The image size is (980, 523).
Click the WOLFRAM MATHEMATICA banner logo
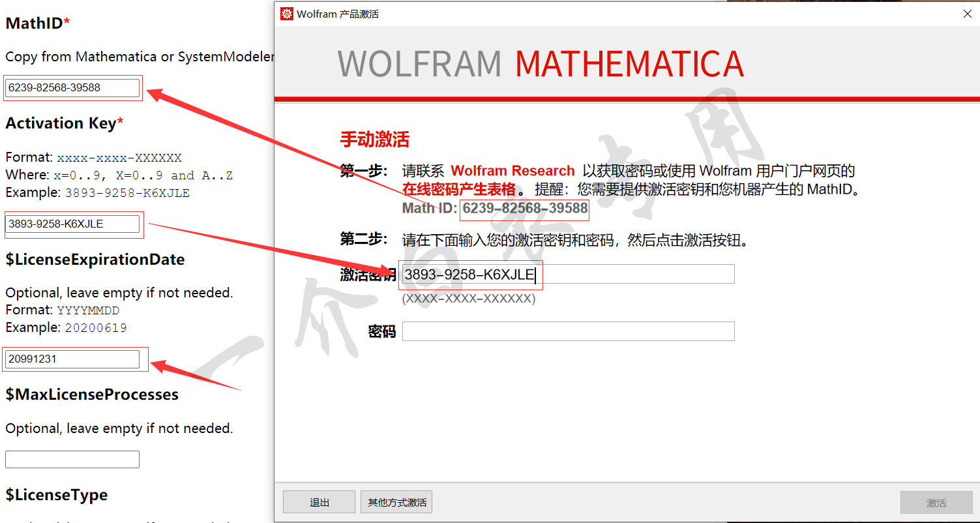tap(541, 64)
